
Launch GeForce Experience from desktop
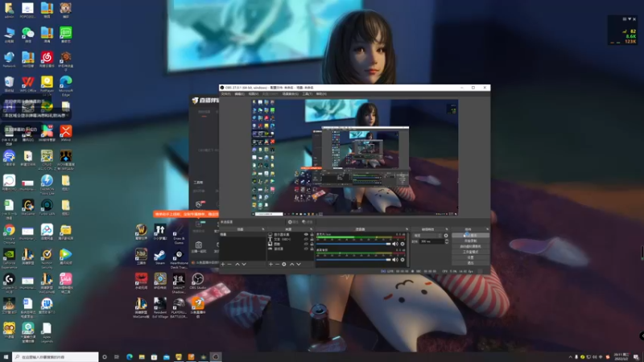(9, 257)
